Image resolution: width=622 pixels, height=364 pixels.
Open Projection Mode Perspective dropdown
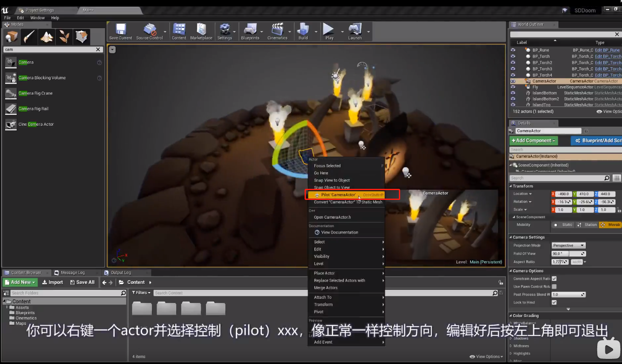[x=569, y=246]
